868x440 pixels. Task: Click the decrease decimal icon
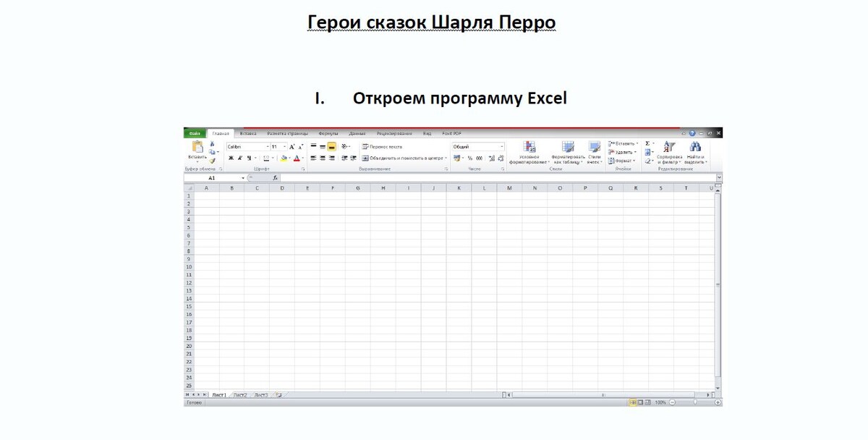coord(501,158)
